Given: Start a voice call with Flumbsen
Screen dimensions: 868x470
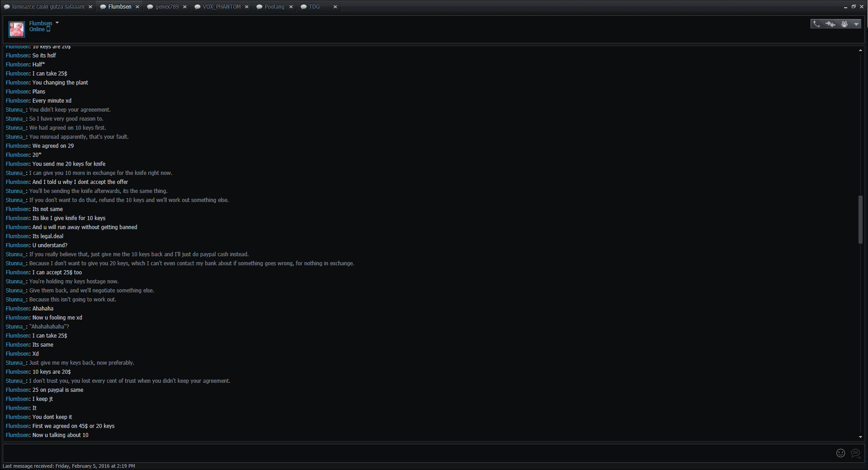Looking at the screenshot, I should point(816,24).
